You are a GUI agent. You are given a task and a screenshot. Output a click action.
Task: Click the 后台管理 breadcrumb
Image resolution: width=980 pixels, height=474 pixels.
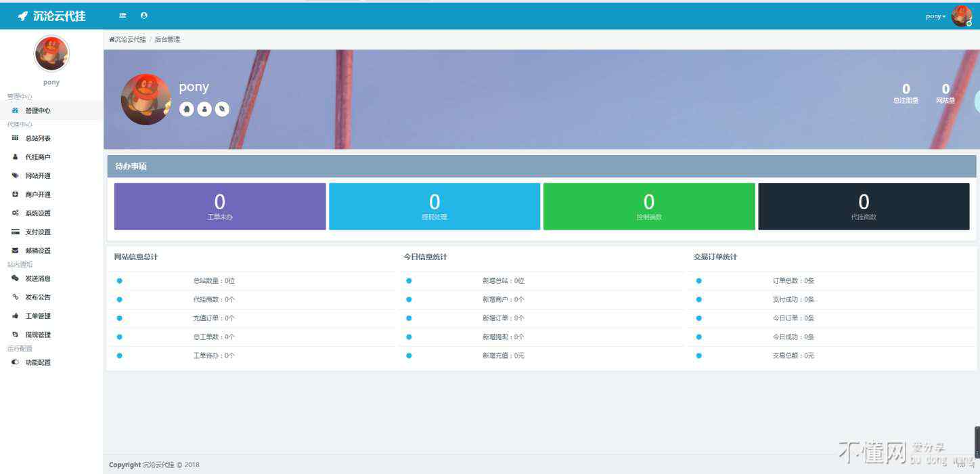167,39
